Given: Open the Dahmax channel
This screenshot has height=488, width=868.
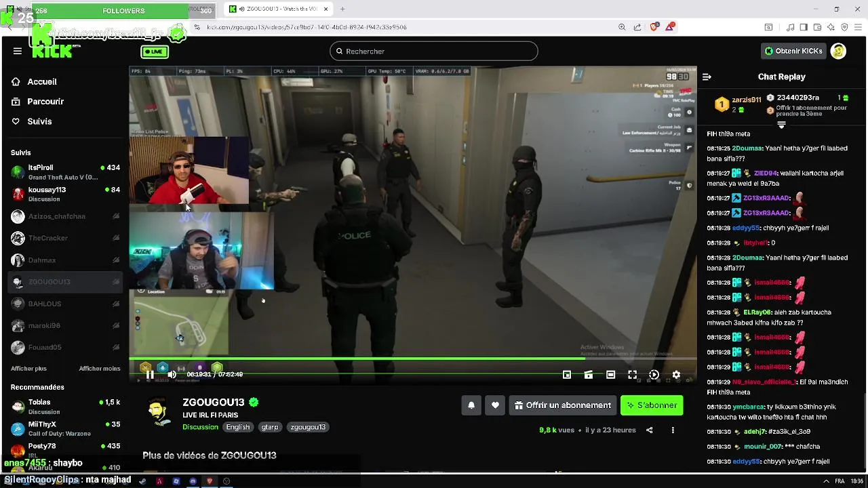Looking at the screenshot, I should (65, 260).
